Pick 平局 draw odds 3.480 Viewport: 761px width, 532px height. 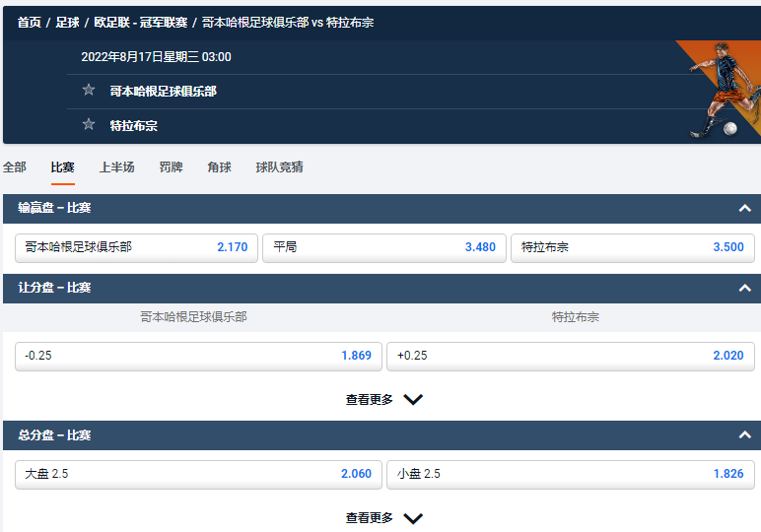(383, 247)
